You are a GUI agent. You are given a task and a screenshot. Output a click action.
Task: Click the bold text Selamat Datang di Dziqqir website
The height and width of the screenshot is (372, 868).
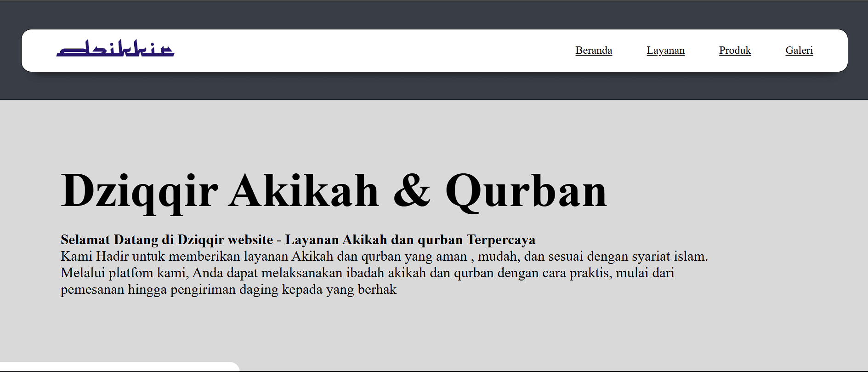(x=167, y=240)
